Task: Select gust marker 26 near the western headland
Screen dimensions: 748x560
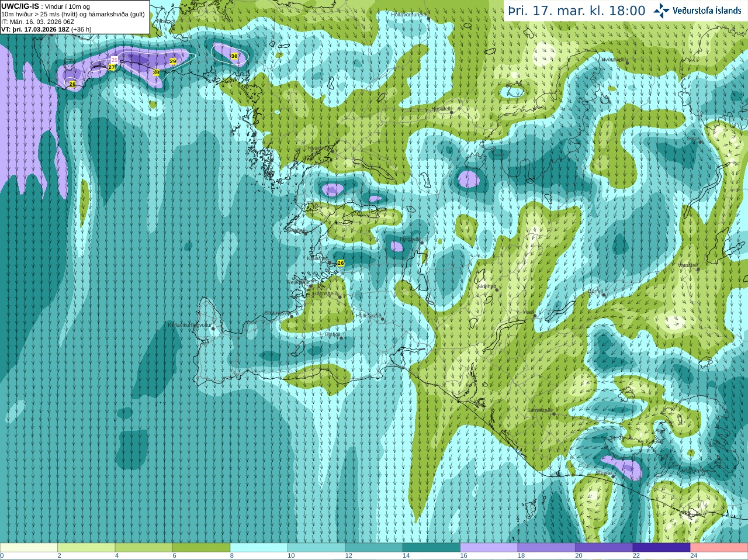Action: (x=72, y=84)
